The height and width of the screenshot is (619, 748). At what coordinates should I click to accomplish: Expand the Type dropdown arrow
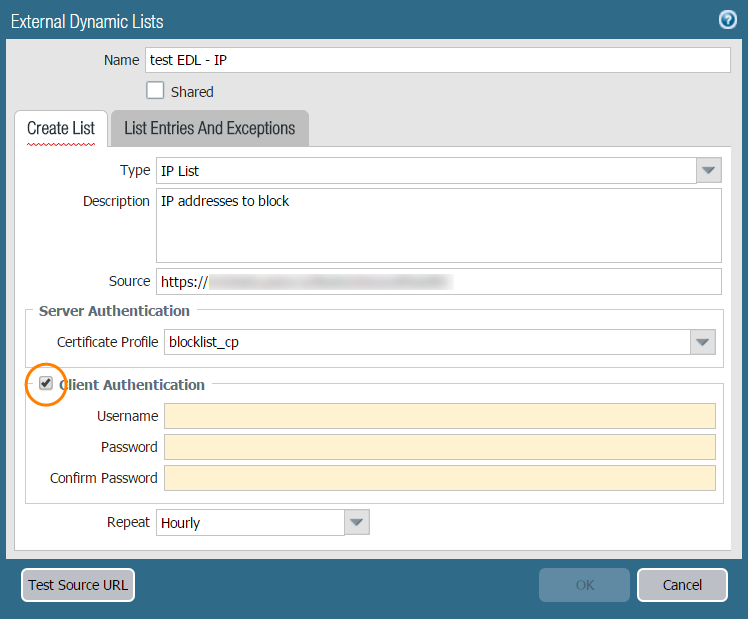coord(709,171)
